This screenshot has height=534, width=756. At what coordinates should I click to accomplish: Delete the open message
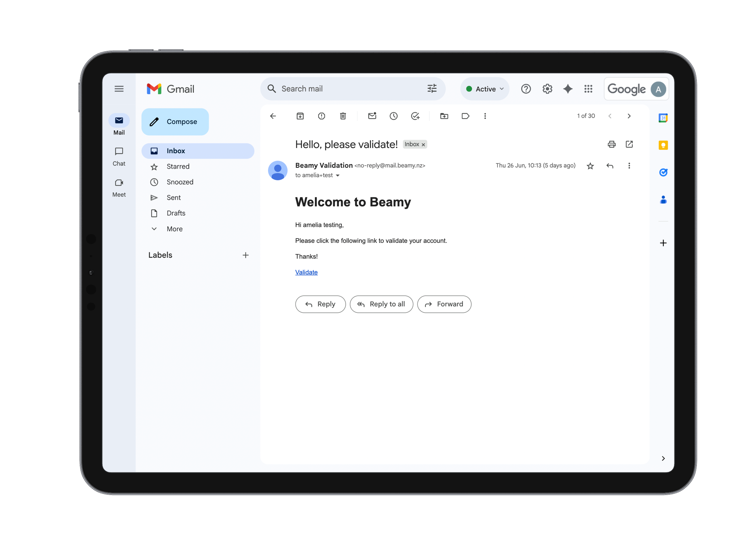(x=343, y=116)
